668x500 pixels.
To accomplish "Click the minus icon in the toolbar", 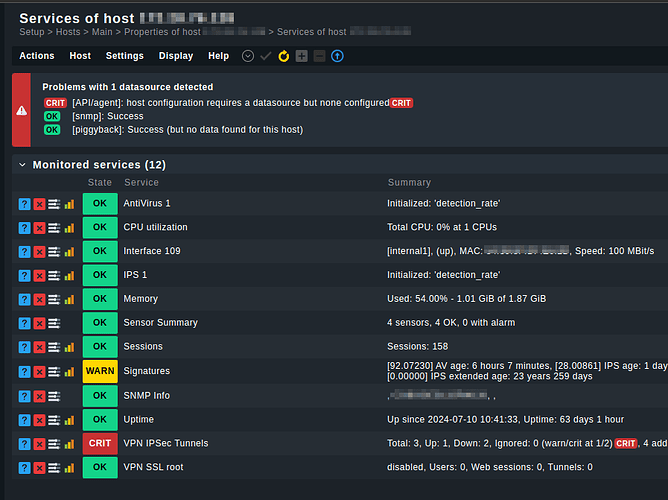I will 319,57.
